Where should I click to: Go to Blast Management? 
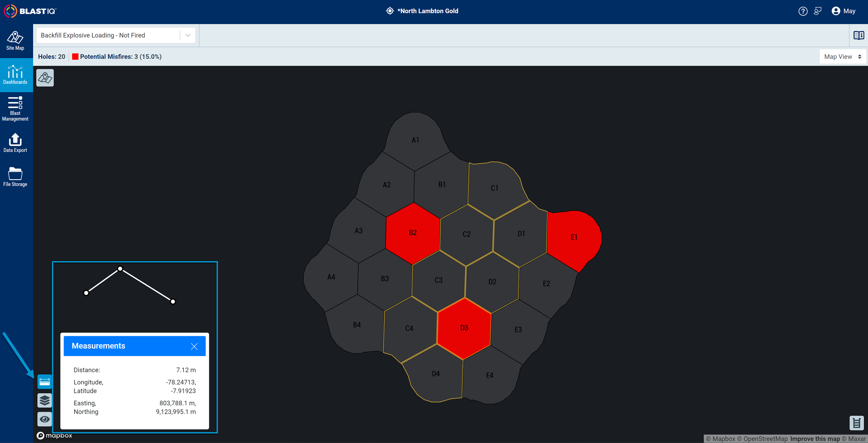15,108
